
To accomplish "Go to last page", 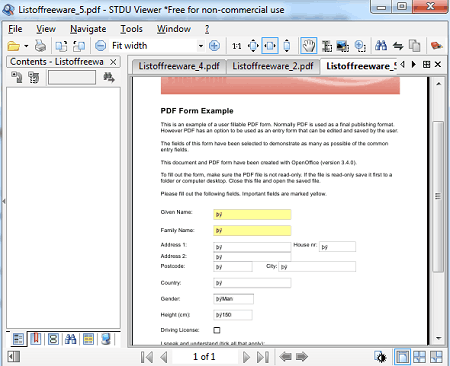I will click(263, 357).
